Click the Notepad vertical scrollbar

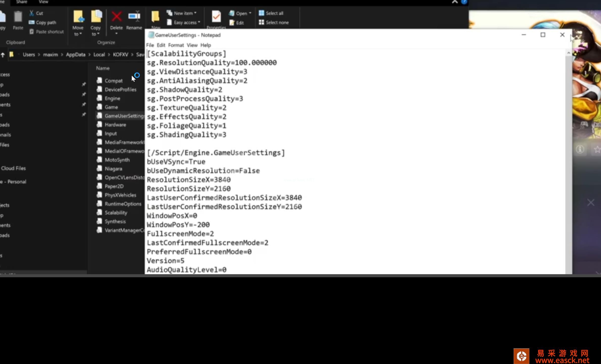pos(568,162)
